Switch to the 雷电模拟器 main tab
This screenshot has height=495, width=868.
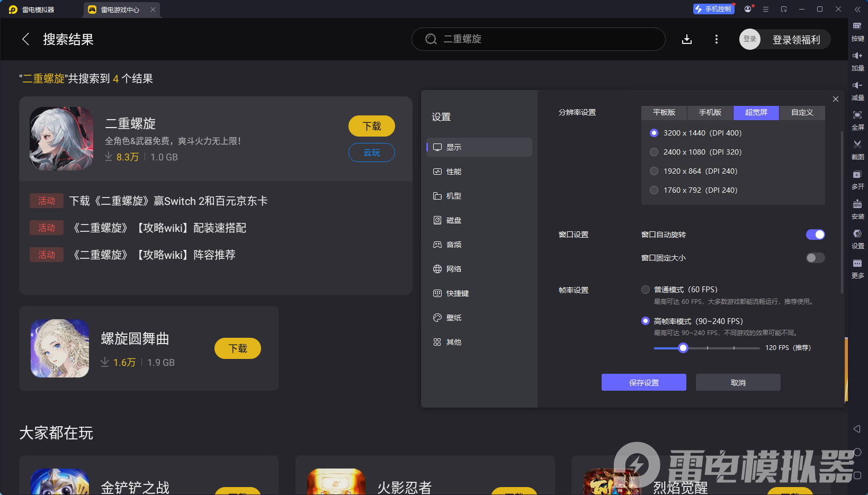[x=32, y=10]
